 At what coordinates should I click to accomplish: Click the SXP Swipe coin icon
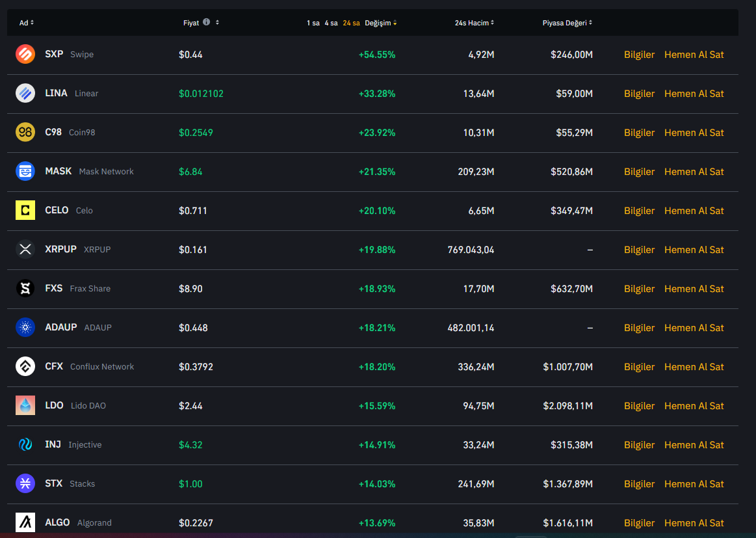(25, 54)
